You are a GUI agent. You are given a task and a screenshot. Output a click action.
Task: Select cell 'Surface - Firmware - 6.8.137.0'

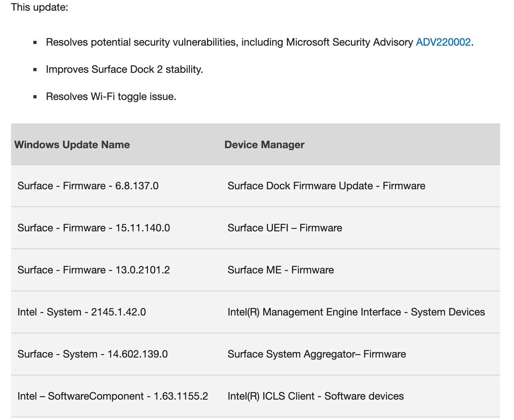pyautogui.click(x=88, y=186)
